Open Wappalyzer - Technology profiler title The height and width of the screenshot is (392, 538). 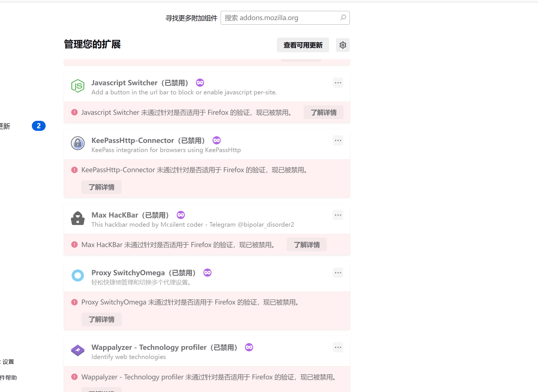coord(164,347)
